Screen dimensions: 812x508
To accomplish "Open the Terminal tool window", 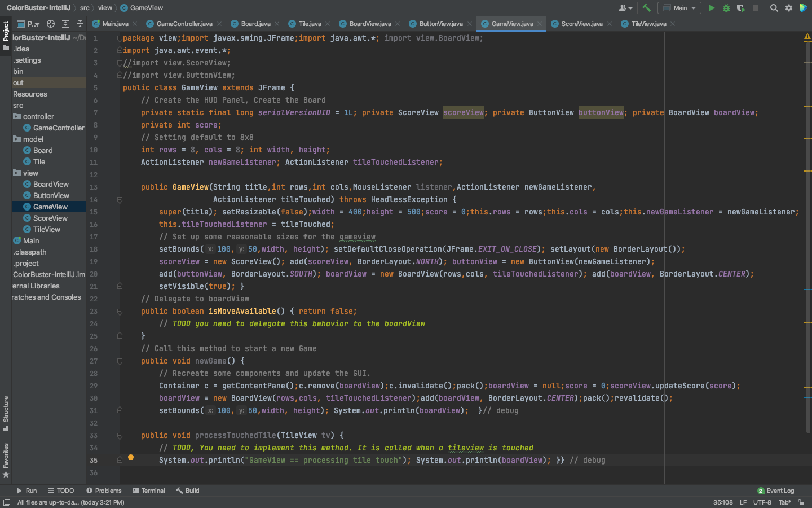I will pos(148,491).
